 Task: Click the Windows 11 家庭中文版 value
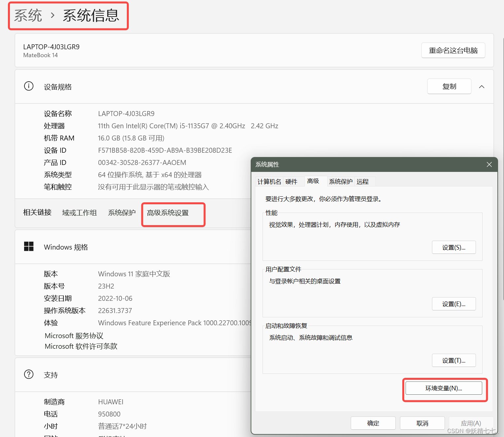click(x=134, y=274)
